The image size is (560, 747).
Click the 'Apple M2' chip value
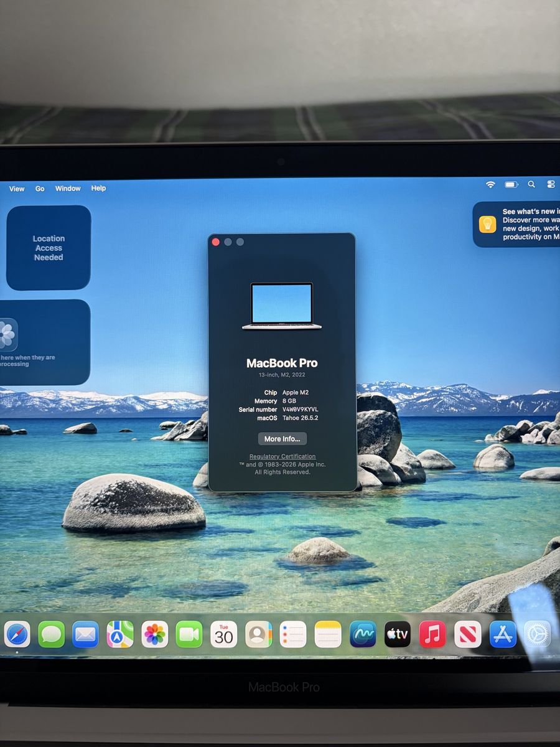click(296, 393)
